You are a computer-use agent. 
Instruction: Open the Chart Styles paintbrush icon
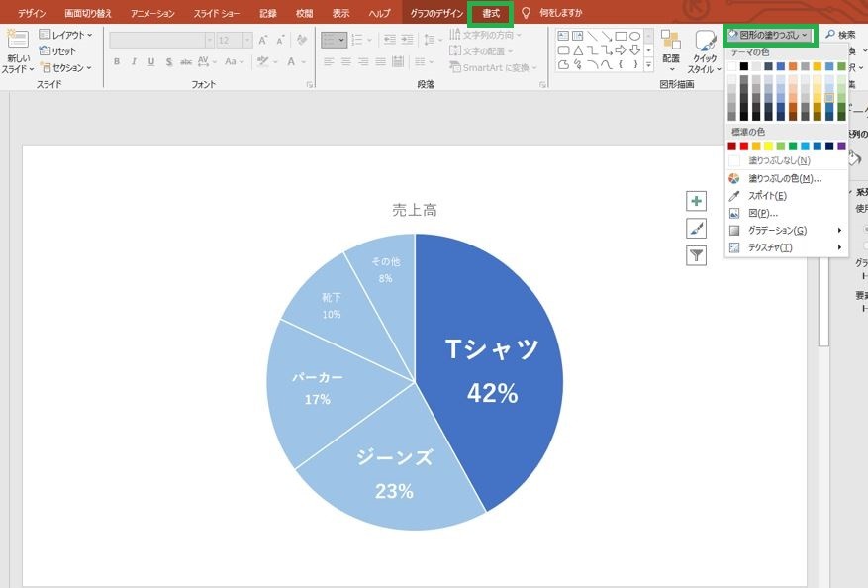[x=696, y=228]
